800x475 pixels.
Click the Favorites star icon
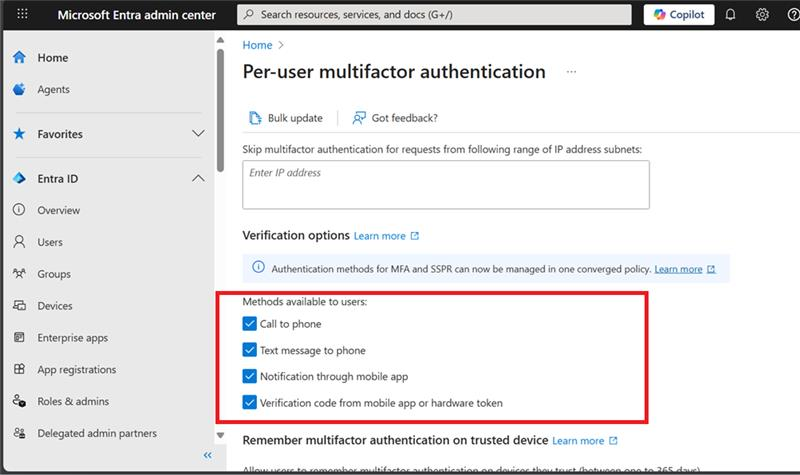19,134
